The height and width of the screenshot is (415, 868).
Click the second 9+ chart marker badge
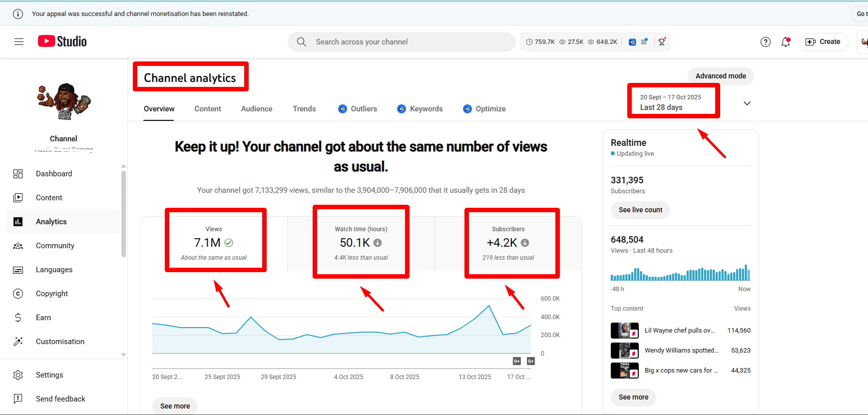pos(531,361)
